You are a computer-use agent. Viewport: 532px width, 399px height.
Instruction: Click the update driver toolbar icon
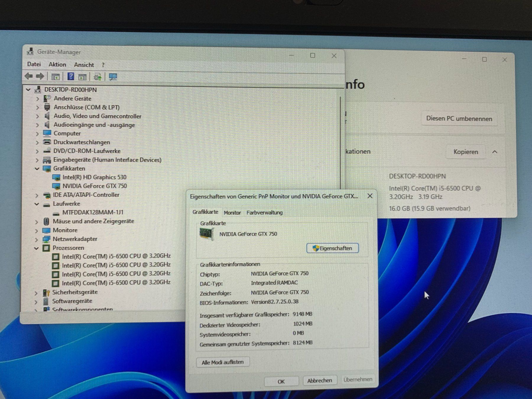pyautogui.click(x=98, y=77)
